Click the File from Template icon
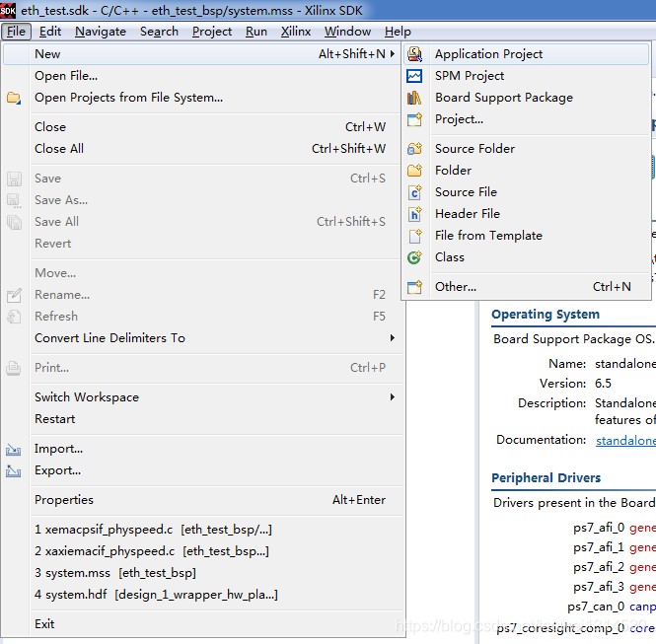 point(414,236)
